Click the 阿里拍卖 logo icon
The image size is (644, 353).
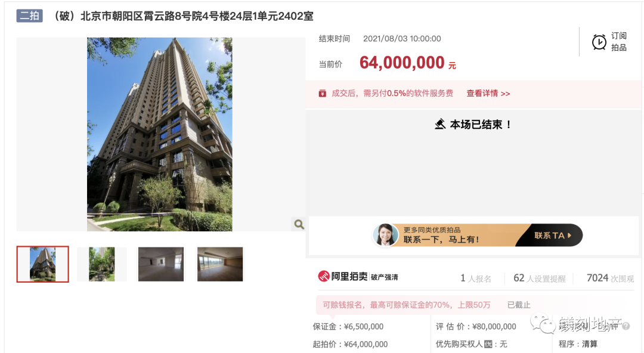[x=324, y=277]
